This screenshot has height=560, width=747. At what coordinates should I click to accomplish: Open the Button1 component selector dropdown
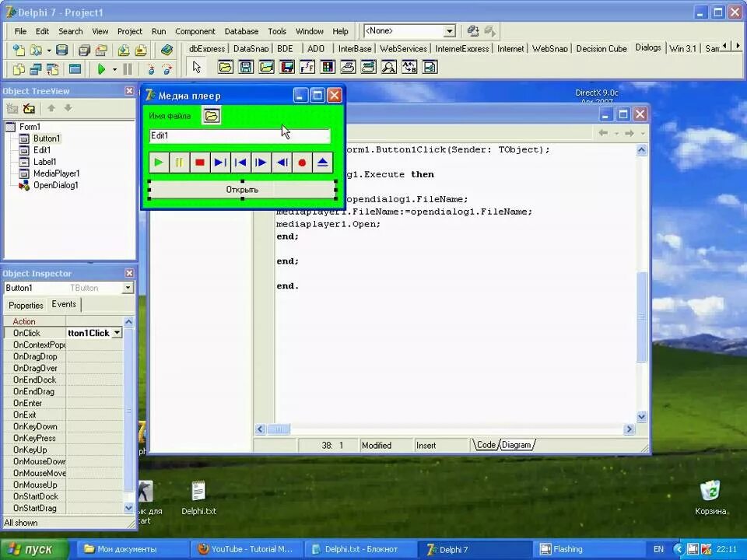(128, 288)
